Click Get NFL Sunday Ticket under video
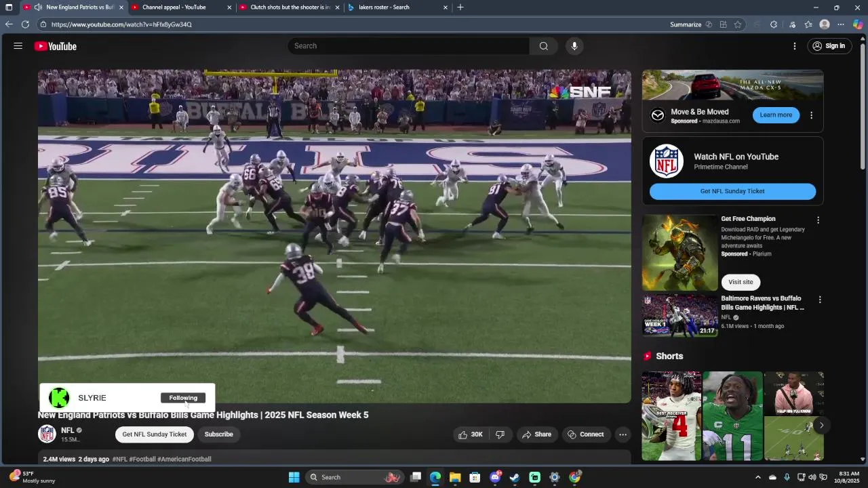The width and height of the screenshot is (868, 488). (x=155, y=434)
